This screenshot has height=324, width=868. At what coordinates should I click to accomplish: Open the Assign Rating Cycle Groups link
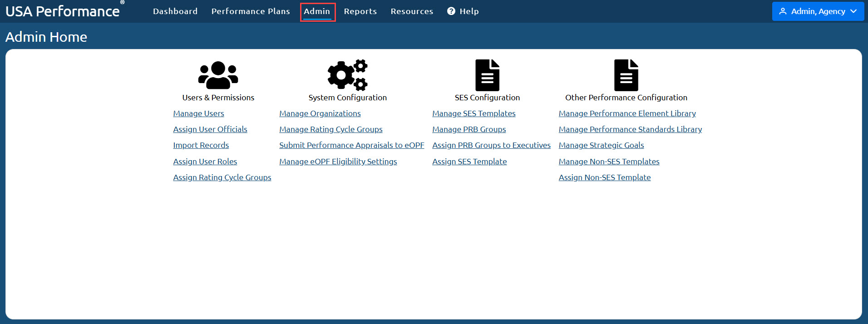(x=222, y=177)
